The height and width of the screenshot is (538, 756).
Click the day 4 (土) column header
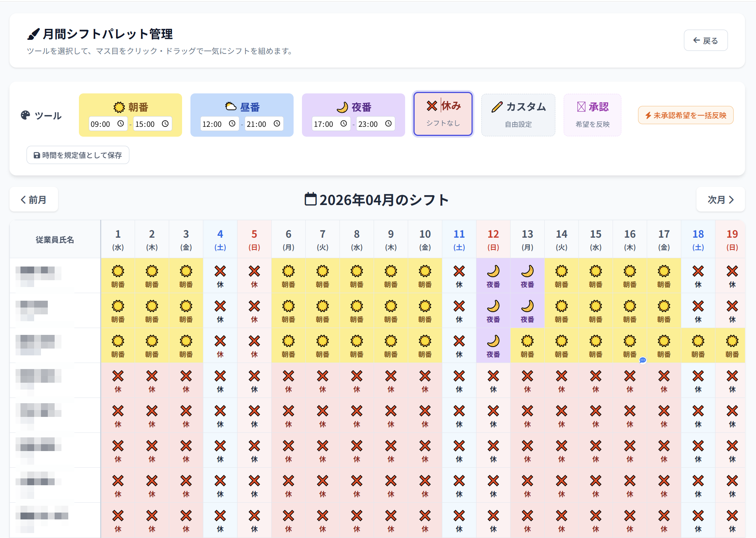pos(220,239)
